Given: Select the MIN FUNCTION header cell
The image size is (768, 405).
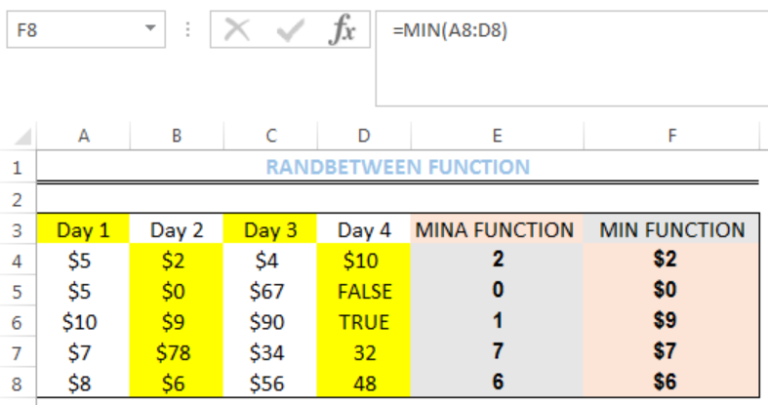Looking at the screenshot, I should pyautogui.click(x=672, y=229).
